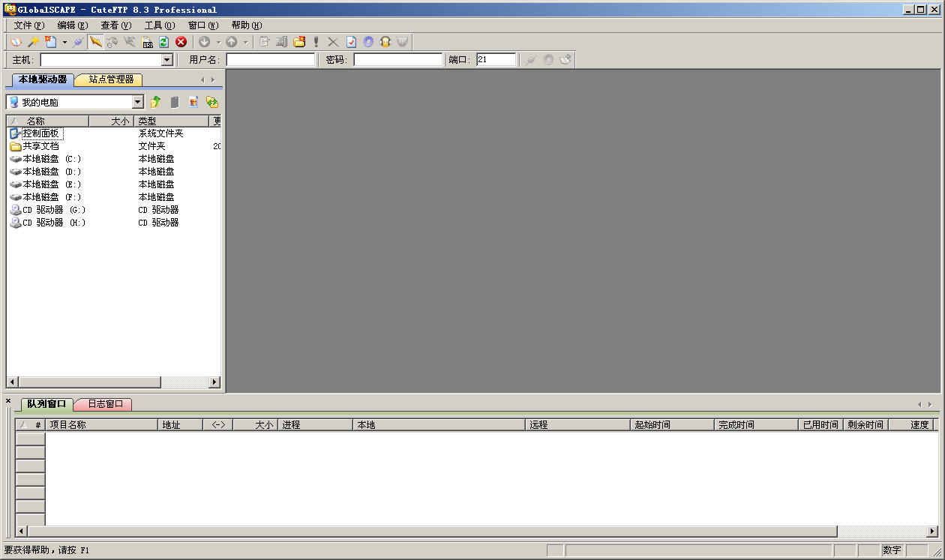Open the 工具 menu

[x=159, y=25]
